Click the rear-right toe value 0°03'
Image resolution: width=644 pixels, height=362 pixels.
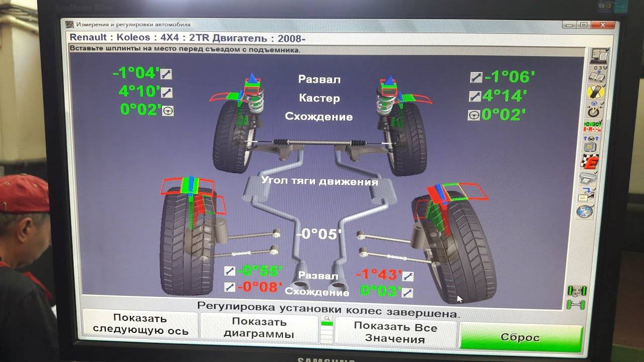381,292
